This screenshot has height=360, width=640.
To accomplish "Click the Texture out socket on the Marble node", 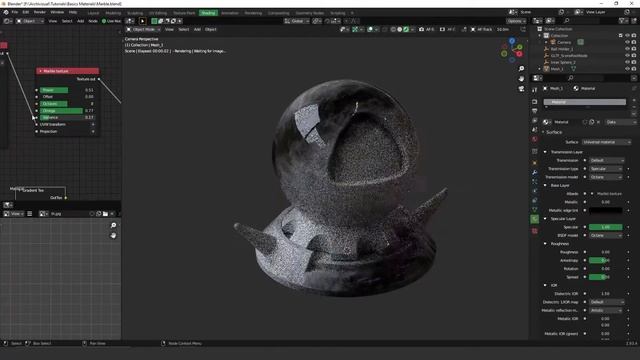I will tap(99, 79).
